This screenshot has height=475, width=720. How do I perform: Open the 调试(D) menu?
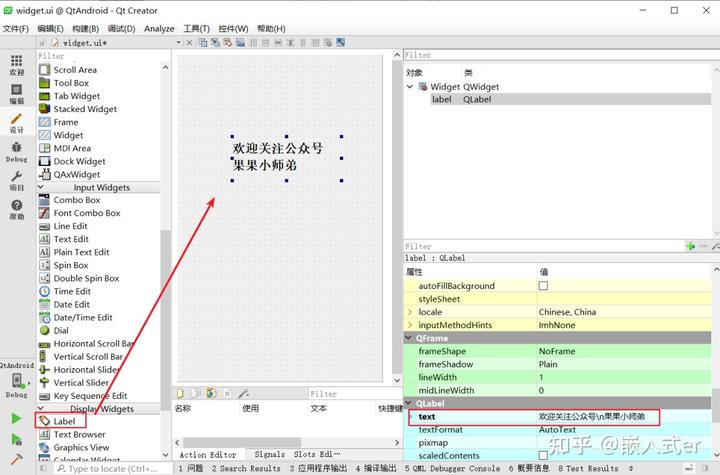121,28
